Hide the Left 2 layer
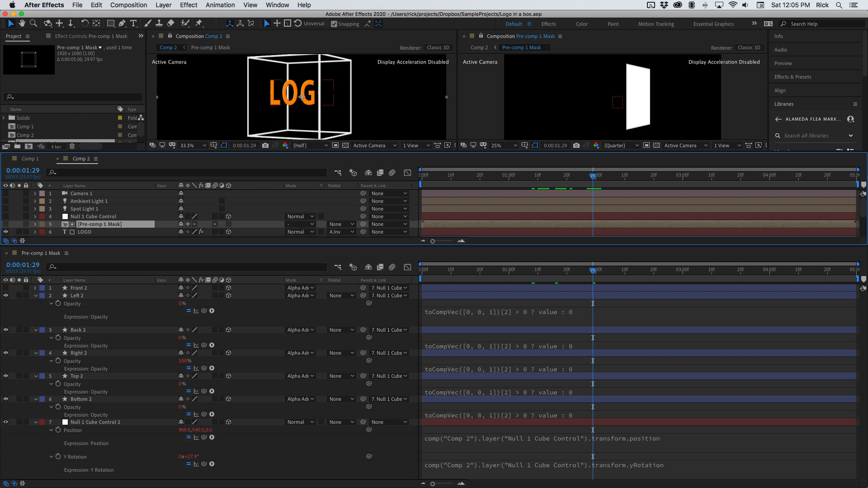868x488 pixels. 5,296
